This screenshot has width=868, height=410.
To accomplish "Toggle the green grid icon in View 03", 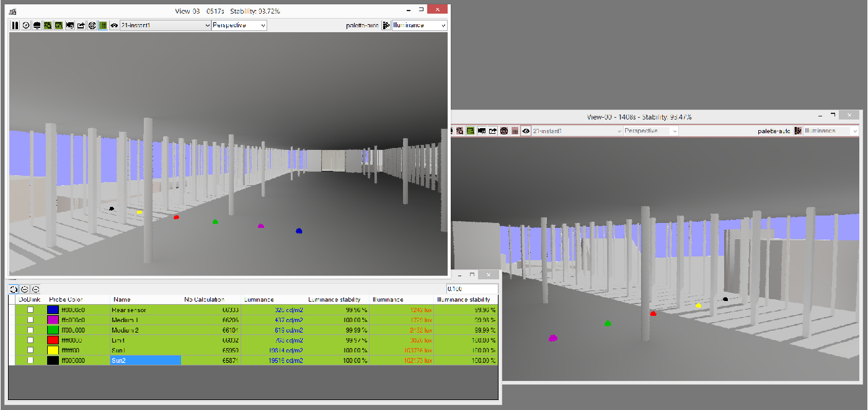I will [102, 25].
